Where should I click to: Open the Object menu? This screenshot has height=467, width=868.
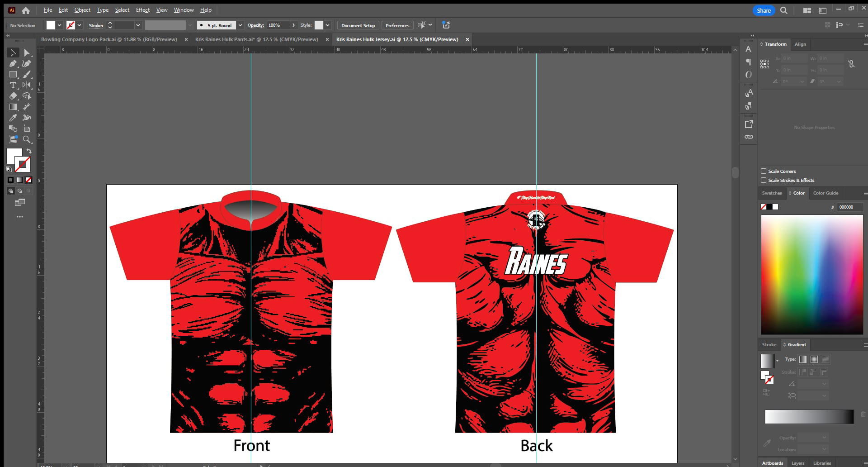click(x=82, y=10)
